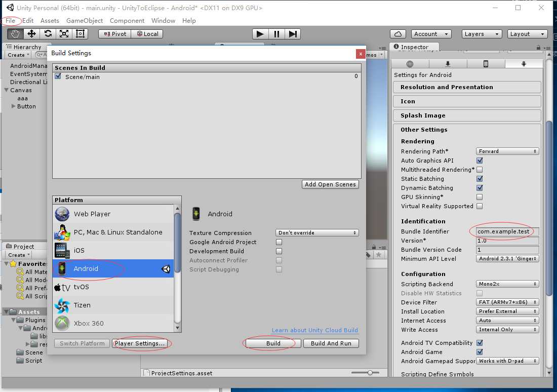Viewport: 557px width, 392px height.
Task: Open Inspector panel lock icon
Action: tap(539, 47)
